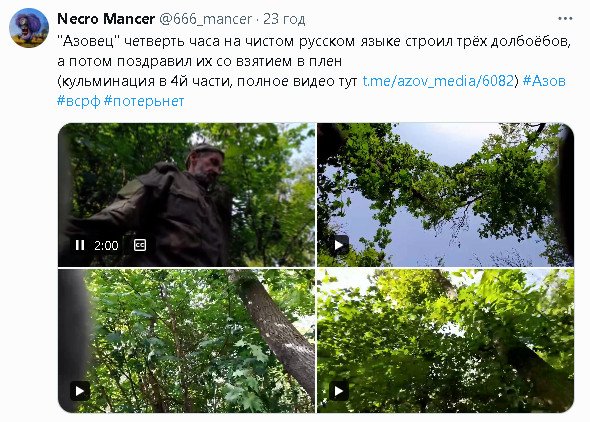Image resolution: width=590 pixels, height=422 pixels.
Task: Open the tree trunk video thumbnail
Action: click(x=186, y=341)
